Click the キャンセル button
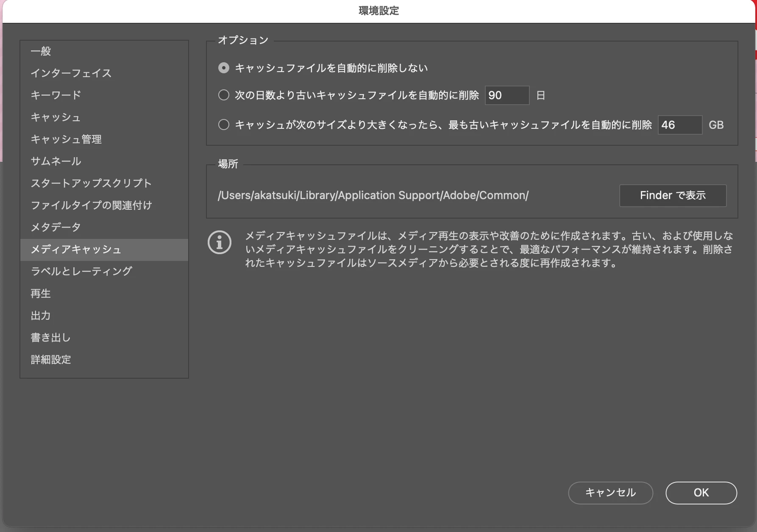 pos(610,493)
